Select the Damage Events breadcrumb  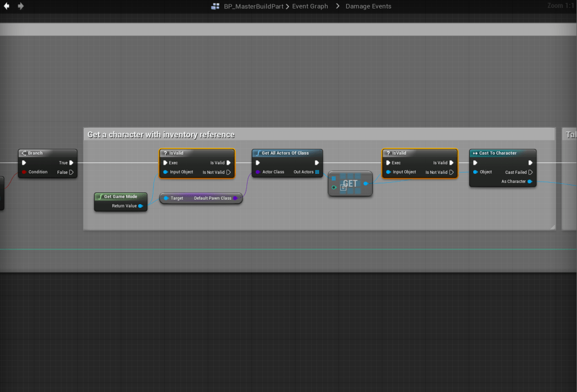(x=367, y=6)
